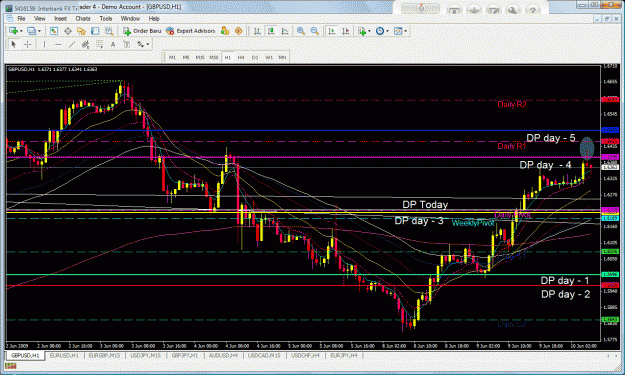Open the Window menu
625x375 pixels.
(x=130, y=19)
